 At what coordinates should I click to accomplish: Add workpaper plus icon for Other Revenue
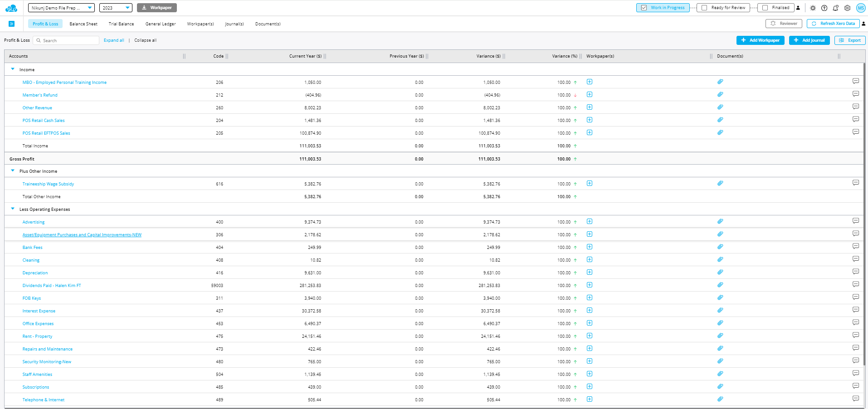(x=590, y=107)
